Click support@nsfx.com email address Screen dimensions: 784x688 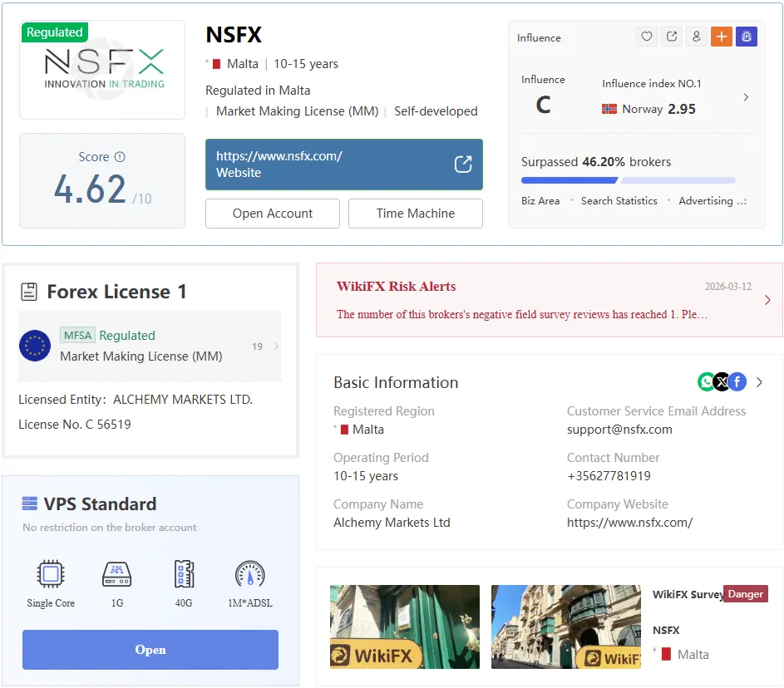[x=619, y=430]
